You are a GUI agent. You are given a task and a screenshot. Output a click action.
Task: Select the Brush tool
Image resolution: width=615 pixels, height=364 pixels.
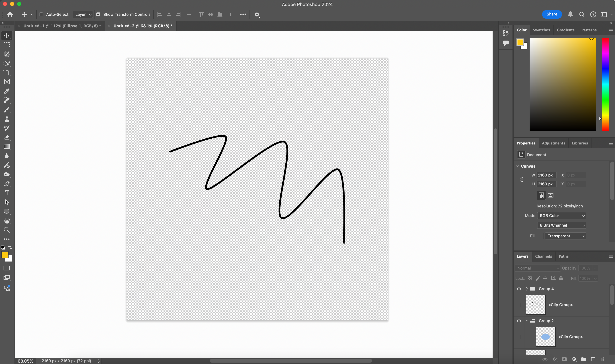(7, 110)
